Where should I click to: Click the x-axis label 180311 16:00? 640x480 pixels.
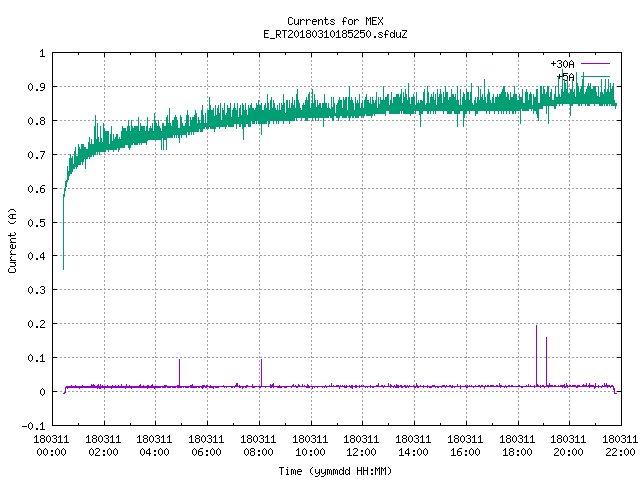(465, 446)
